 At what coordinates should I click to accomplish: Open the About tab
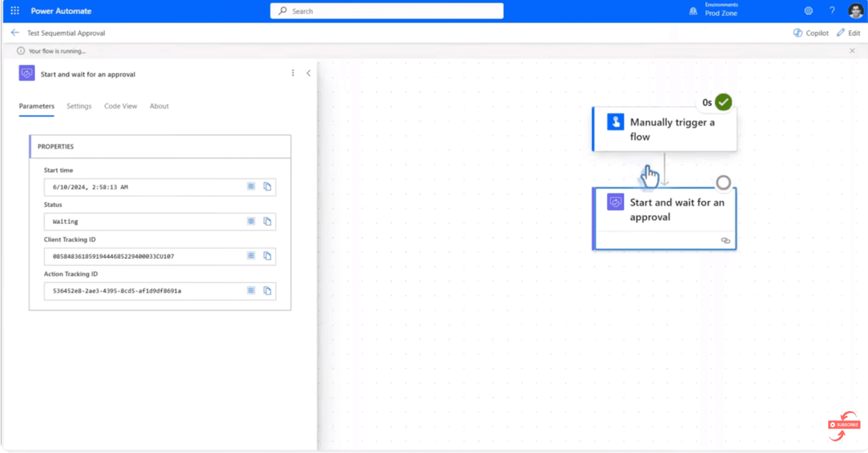pos(159,106)
